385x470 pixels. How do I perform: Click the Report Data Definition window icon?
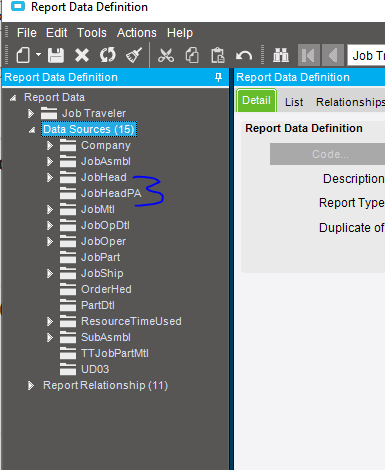18,6
